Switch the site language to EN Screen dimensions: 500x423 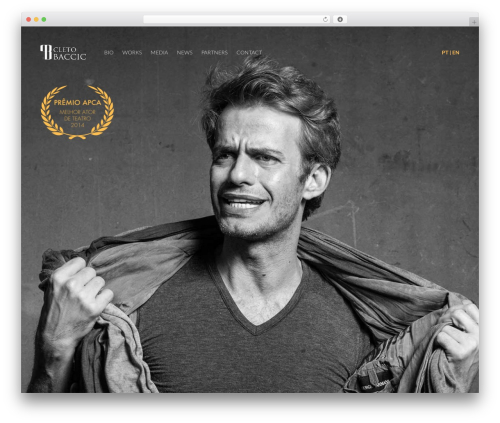click(456, 53)
